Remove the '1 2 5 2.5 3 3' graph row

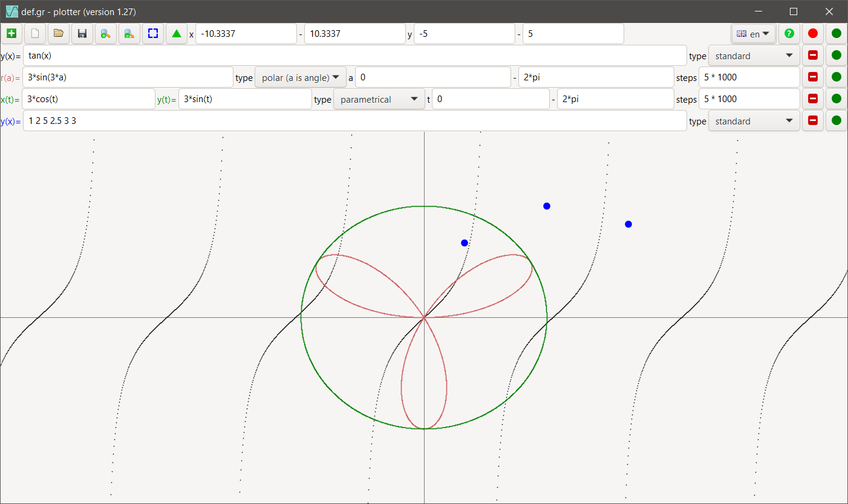813,121
